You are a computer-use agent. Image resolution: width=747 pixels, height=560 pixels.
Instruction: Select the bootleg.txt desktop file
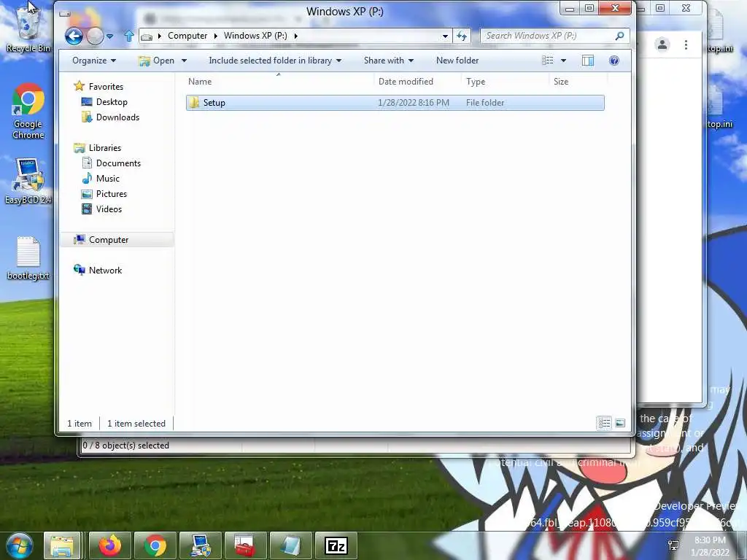28,259
